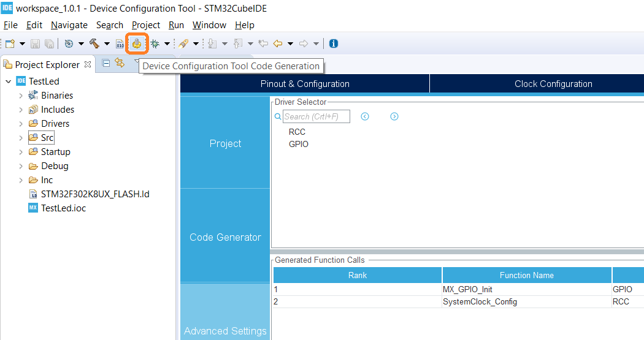The width and height of the screenshot is (644, 340).
Task: Click the Next Annotation toolbar icon
Action: point(212,43)
